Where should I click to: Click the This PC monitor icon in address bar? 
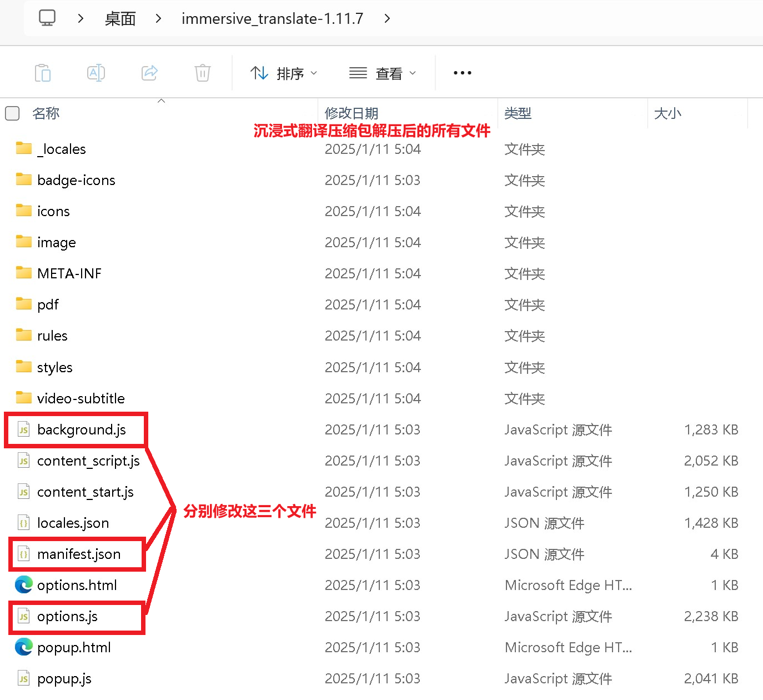click(47, 18)
